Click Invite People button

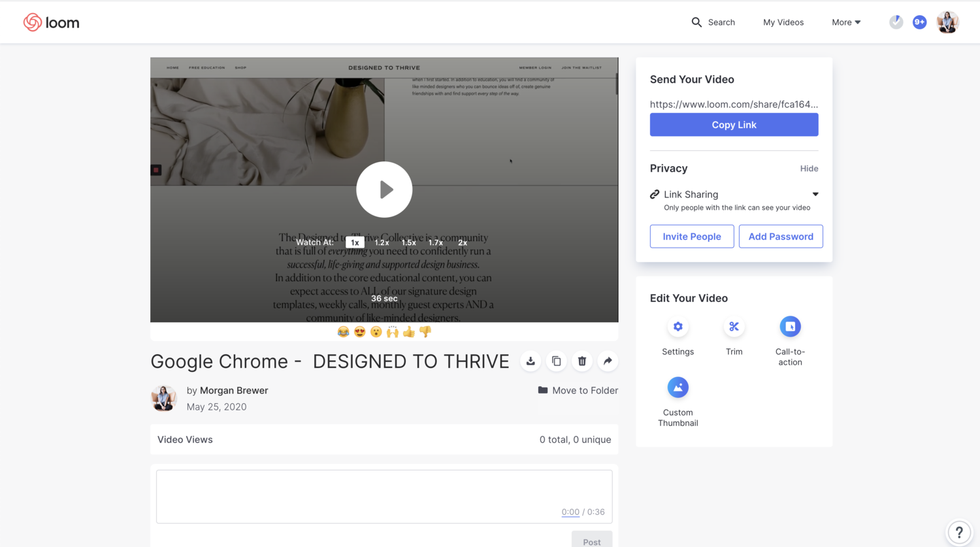pos(692,237)
